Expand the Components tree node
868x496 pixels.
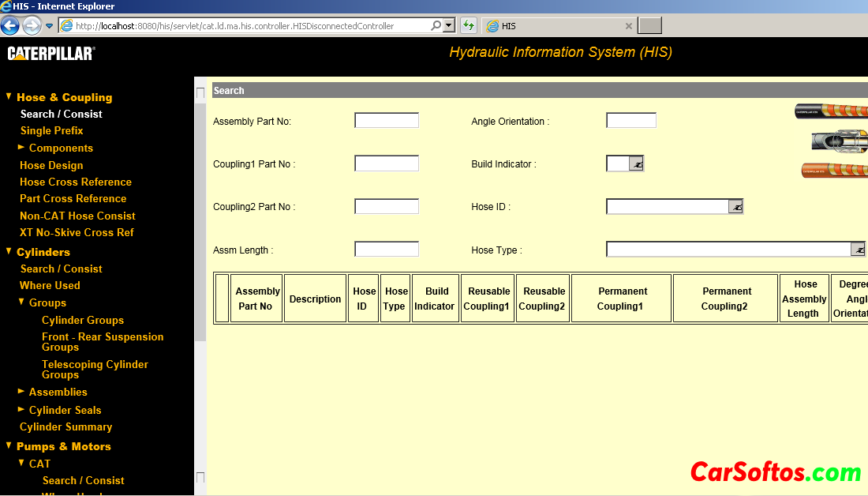(x=21, y=148)
